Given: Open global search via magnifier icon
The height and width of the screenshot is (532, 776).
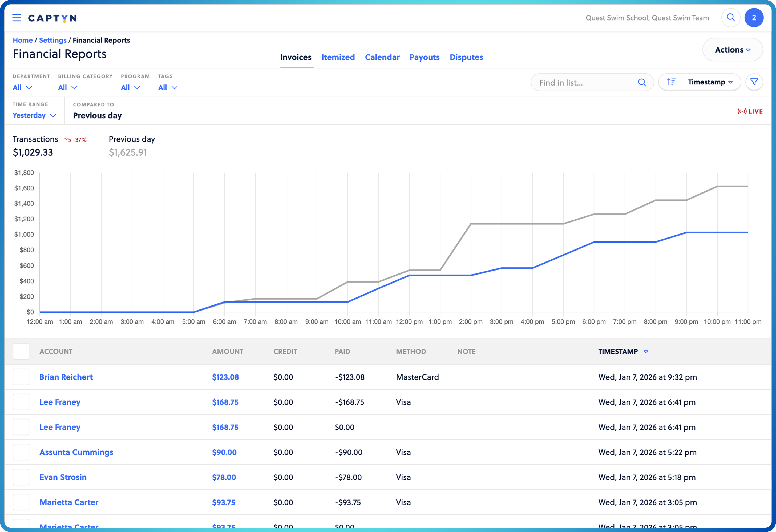Looking at the screenshot, I should [731, 18].
